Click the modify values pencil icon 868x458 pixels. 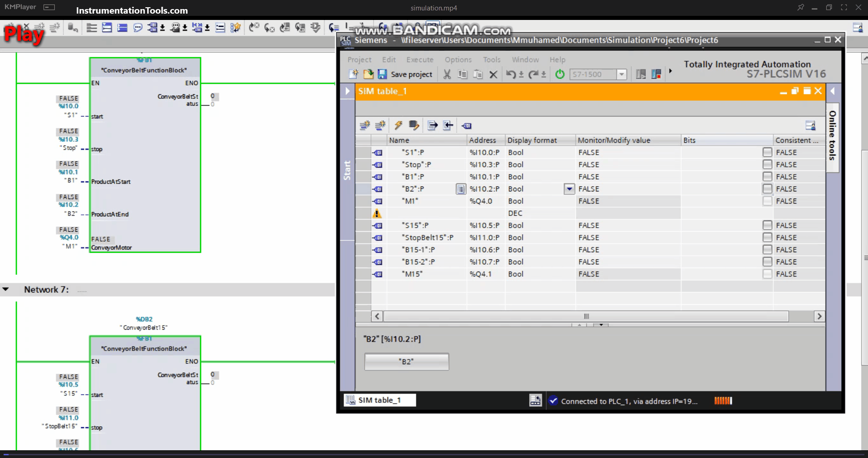414,126
